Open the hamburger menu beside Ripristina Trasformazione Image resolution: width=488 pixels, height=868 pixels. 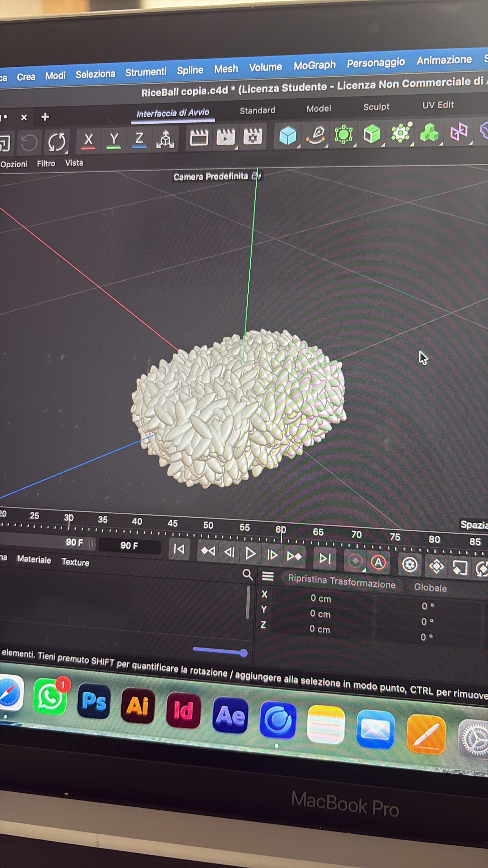coord(268,576)
